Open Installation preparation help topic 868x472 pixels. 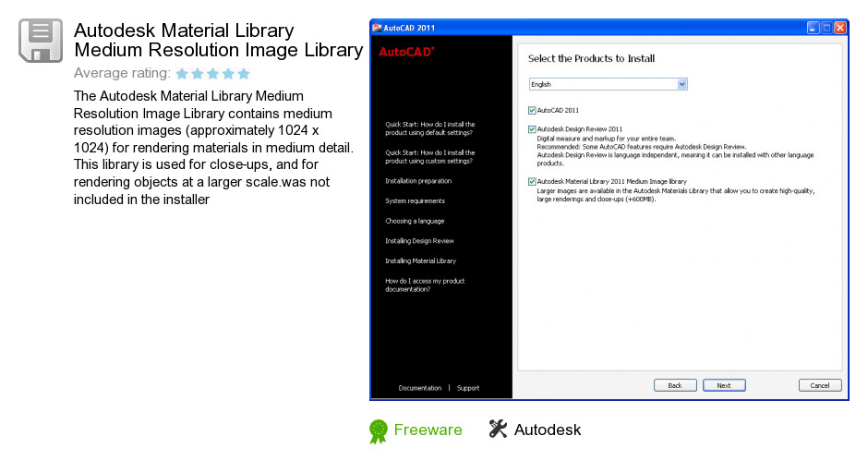point(418,181)
